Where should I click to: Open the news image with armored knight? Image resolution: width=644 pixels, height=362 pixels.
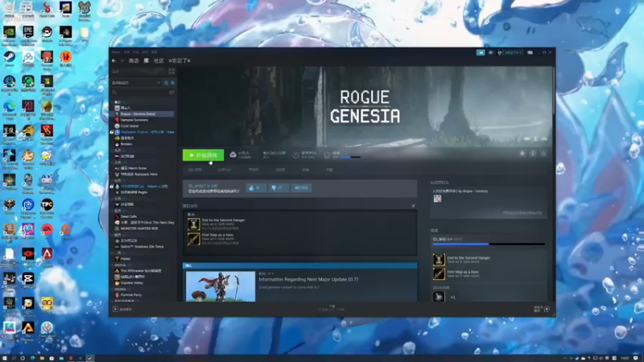tap(221, 286)
